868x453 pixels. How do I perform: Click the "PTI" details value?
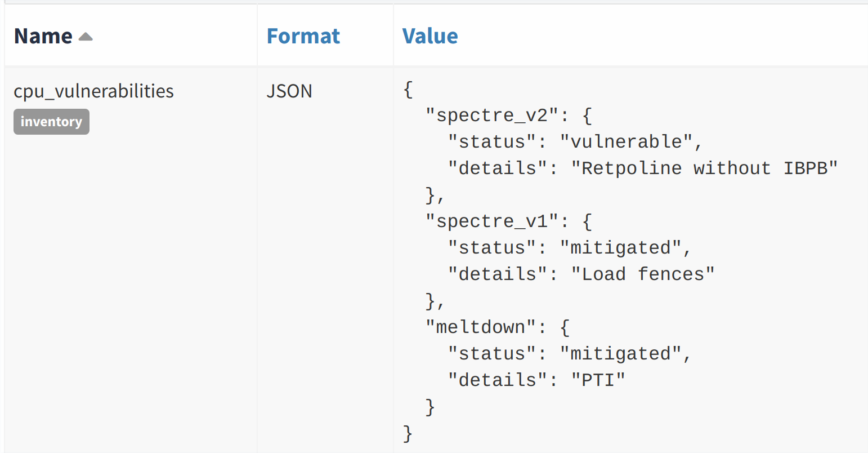click(x=598, y=380)
